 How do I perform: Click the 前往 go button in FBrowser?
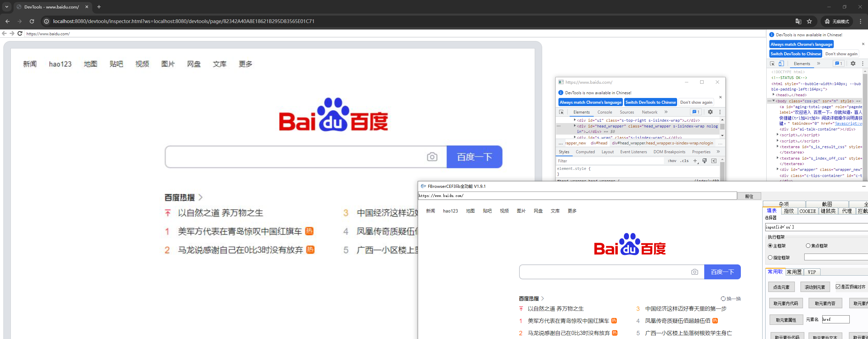coord(749,196)
